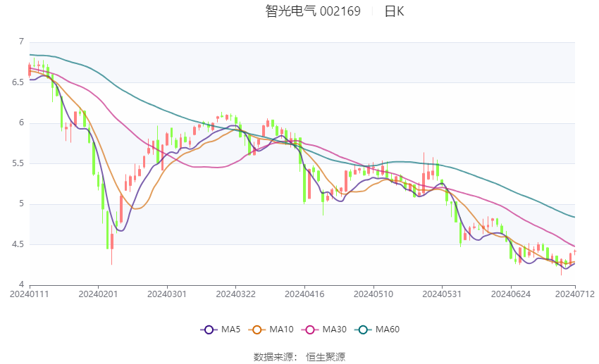599x364 pixels.
Task: Select the 日K period label
Action: pos(394,11)
